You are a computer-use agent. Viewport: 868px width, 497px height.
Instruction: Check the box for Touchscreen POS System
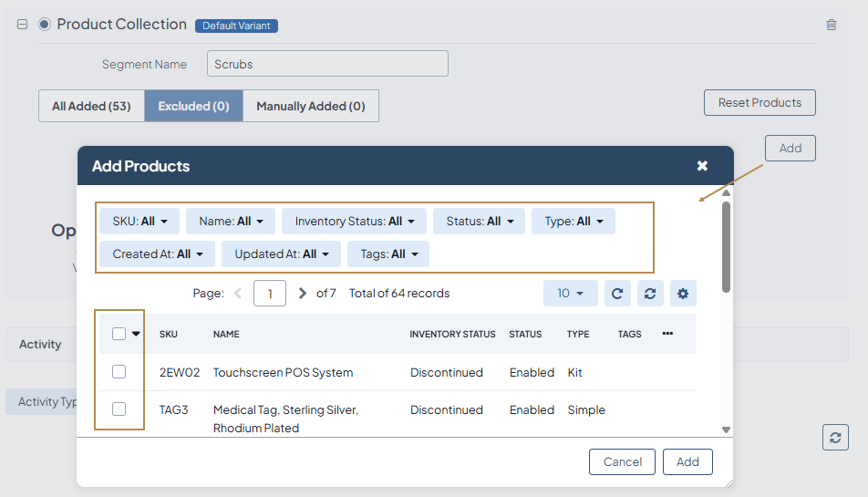pyautogui.click(x=119, y=372)
